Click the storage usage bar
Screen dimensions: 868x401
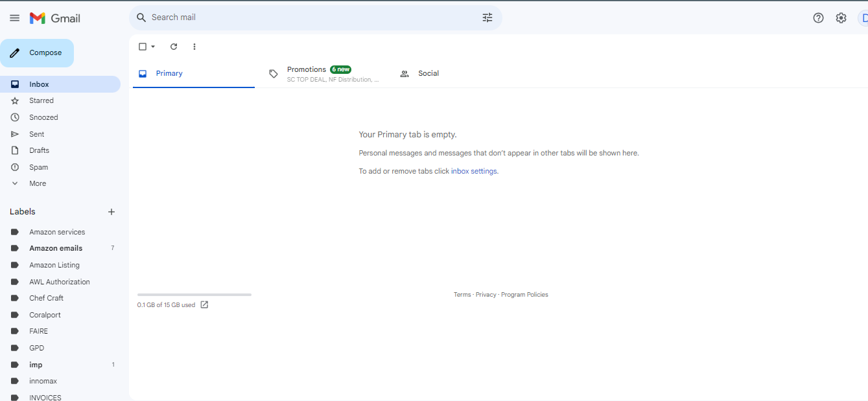click(x=194, y=295)
